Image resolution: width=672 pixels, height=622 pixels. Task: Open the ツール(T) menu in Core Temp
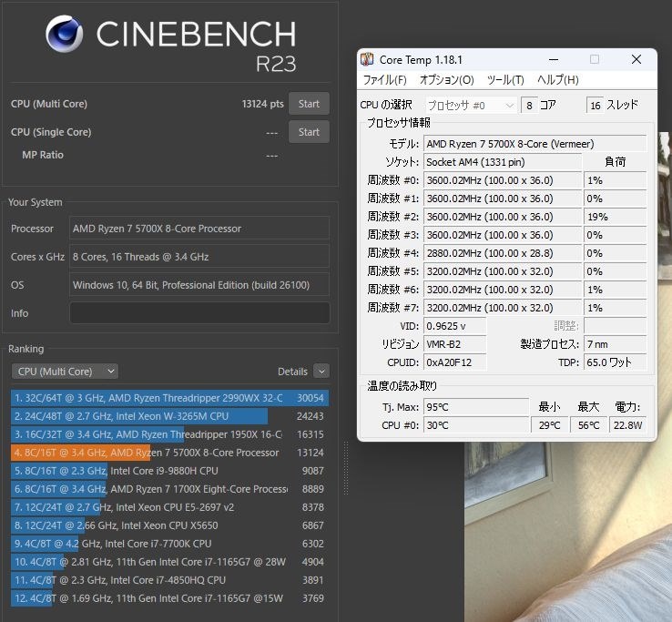[x=505, y=80]
